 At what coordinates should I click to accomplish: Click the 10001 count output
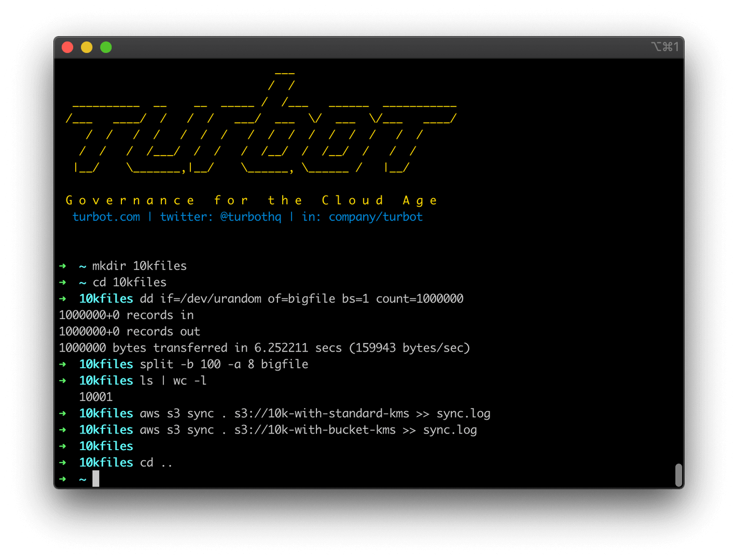pyautogui.click(x=96, y=397)
